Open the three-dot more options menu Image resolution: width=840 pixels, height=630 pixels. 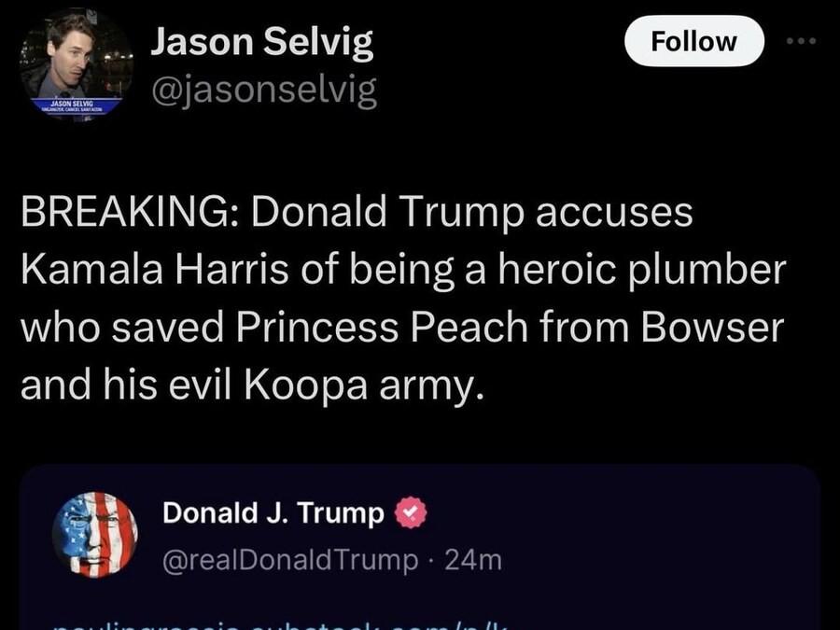(801, 42)
